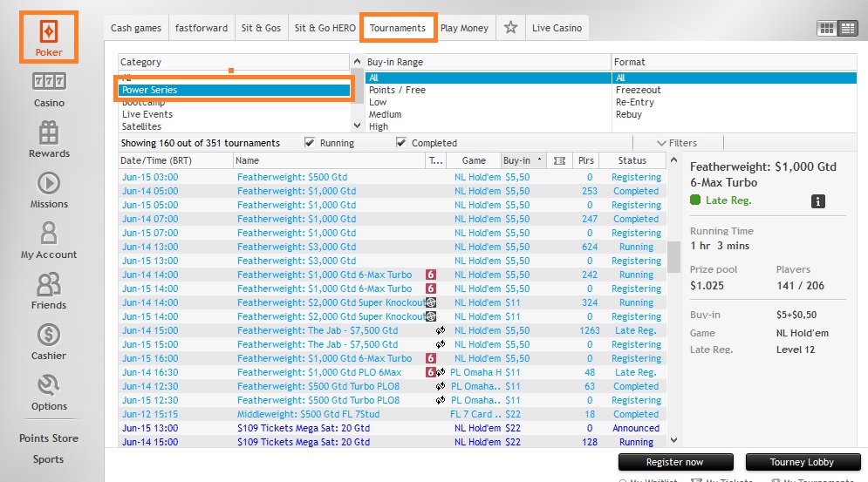Sort by Buy-in column header
Viewport: 868px width, 482px height.
click(523, 160)
